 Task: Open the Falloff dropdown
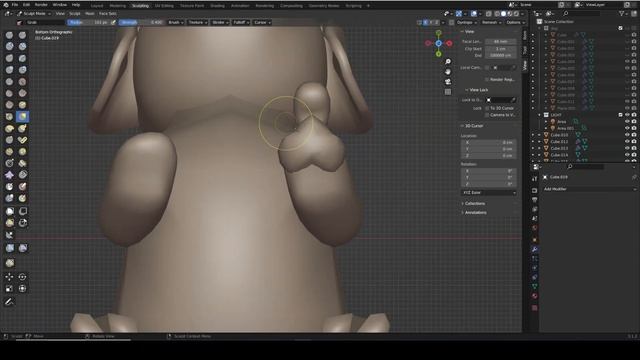[x=241, y=22]
